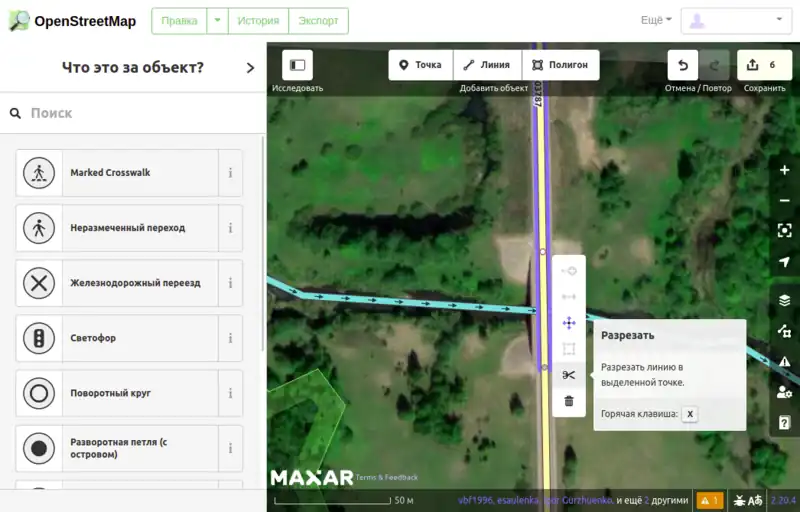Open the Help question mark panel
Viewport: 800px width, 512px height.
[784, 422]
